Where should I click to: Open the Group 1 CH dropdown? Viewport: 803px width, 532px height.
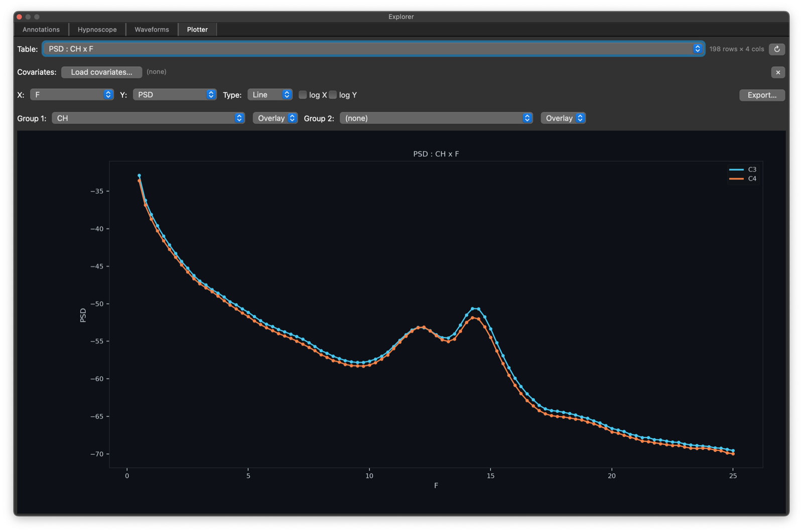click(148, 118)
